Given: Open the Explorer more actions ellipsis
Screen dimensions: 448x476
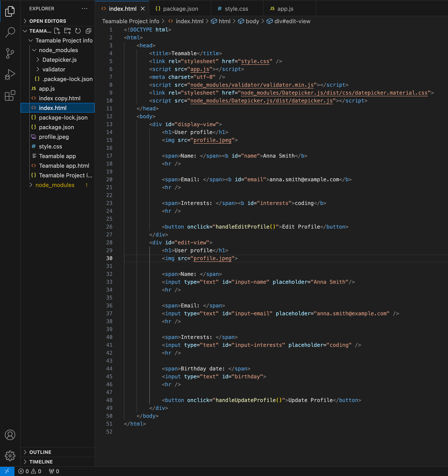Looking at the screenshot, I should (x=84, y=9).
